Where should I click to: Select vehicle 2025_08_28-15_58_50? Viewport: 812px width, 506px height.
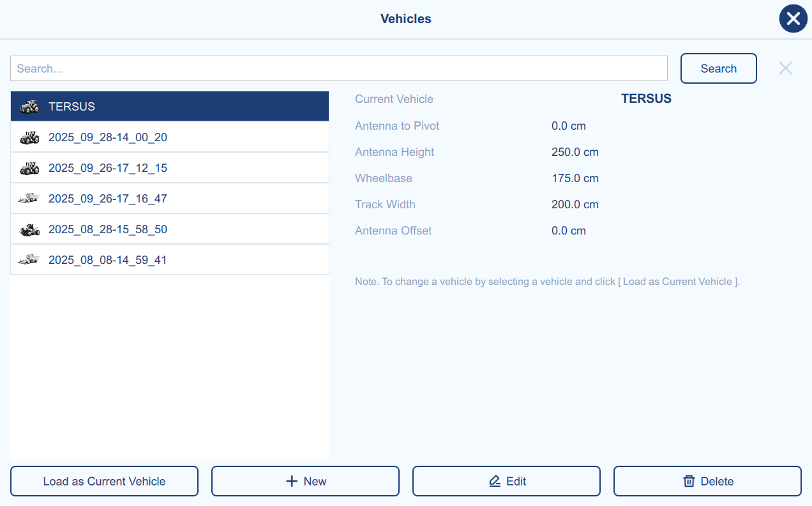click(170, 229)
